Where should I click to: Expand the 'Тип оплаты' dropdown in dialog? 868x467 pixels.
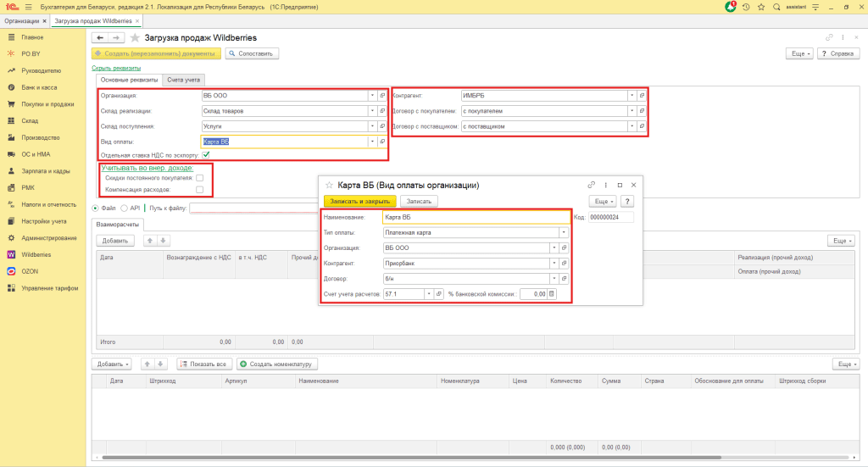point(563,232)
